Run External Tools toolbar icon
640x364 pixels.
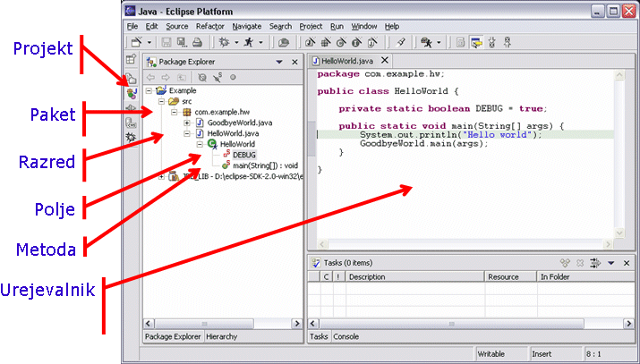pyautogui.click(x=427, y=42)
